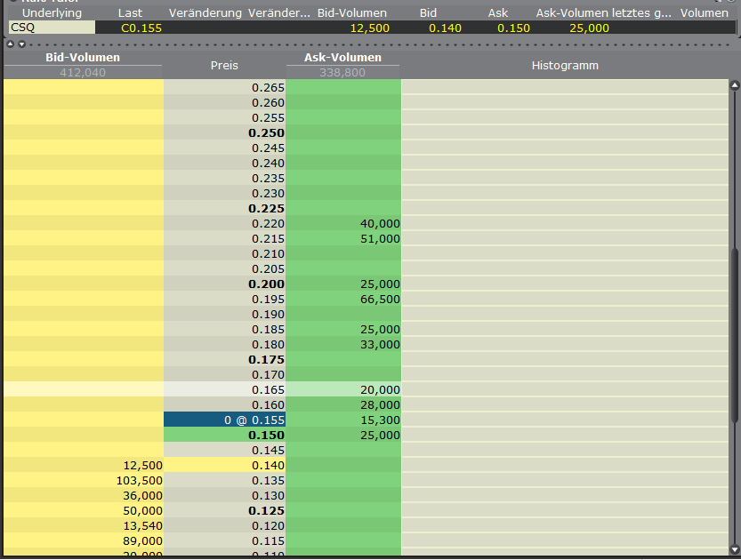
Task: Click the Last price showing C0.155
Action: (x=139, y=28)
